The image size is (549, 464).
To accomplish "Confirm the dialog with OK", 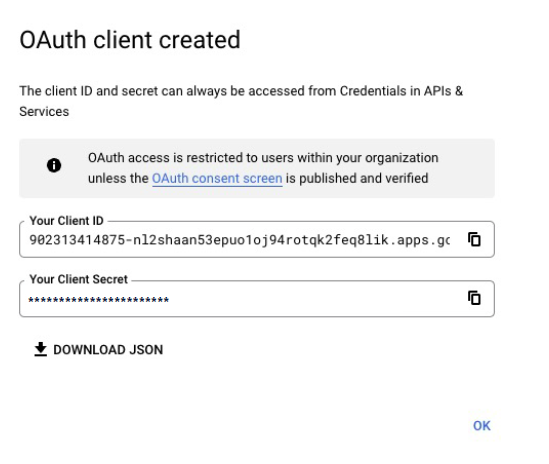I will (x=481, y=426).
